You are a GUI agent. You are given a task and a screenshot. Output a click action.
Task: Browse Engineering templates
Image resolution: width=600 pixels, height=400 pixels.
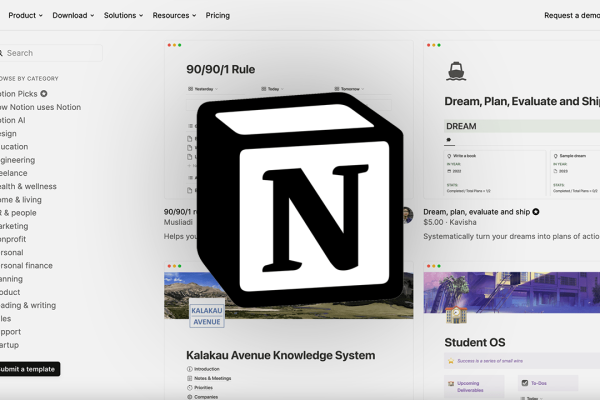[17, 160]
